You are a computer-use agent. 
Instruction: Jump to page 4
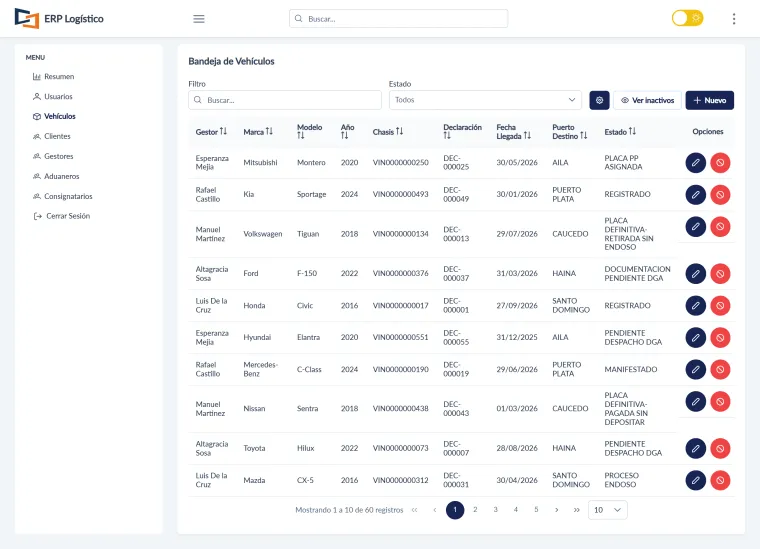click(516, 510)
